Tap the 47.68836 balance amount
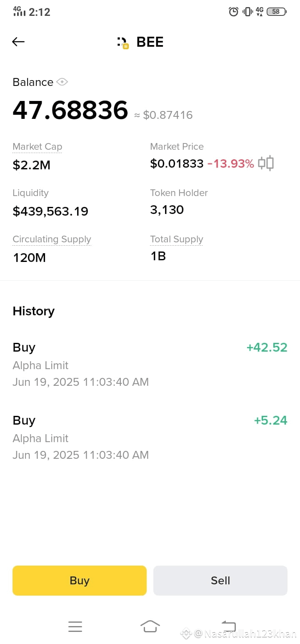This screenshot has height=644, width=300. click(x=70, y=110)
